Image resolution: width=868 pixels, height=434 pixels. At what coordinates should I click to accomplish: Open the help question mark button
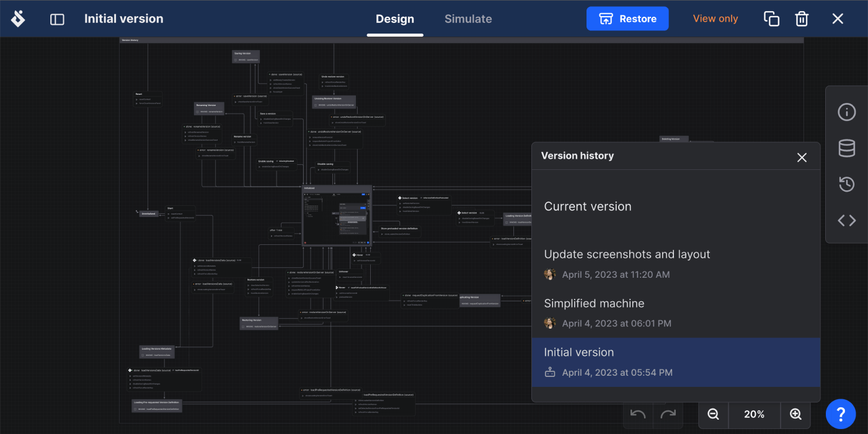coord(841,414)
